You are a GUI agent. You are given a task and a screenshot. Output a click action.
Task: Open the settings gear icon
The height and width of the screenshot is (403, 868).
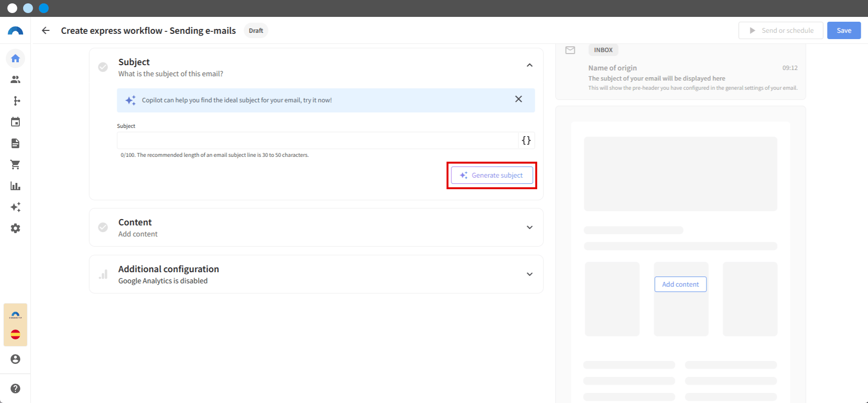15,228
